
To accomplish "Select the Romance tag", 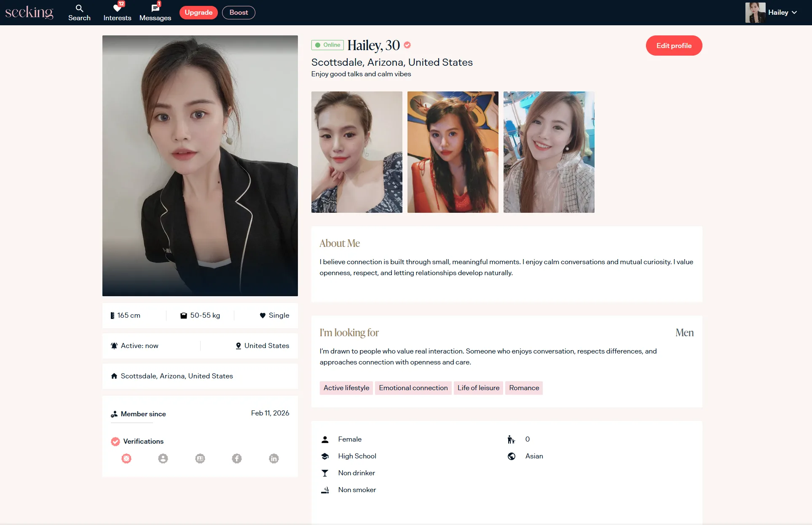I will point(524,388).
